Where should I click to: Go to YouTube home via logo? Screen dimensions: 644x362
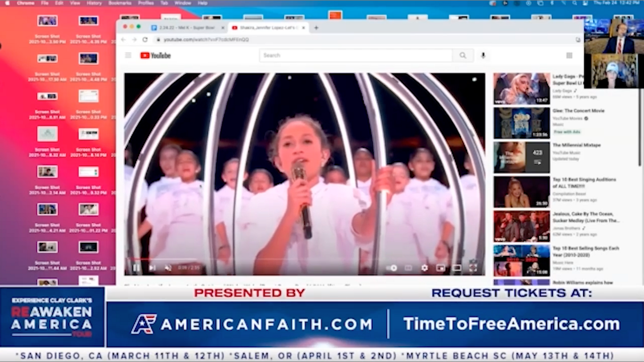(x=155, y=55)
